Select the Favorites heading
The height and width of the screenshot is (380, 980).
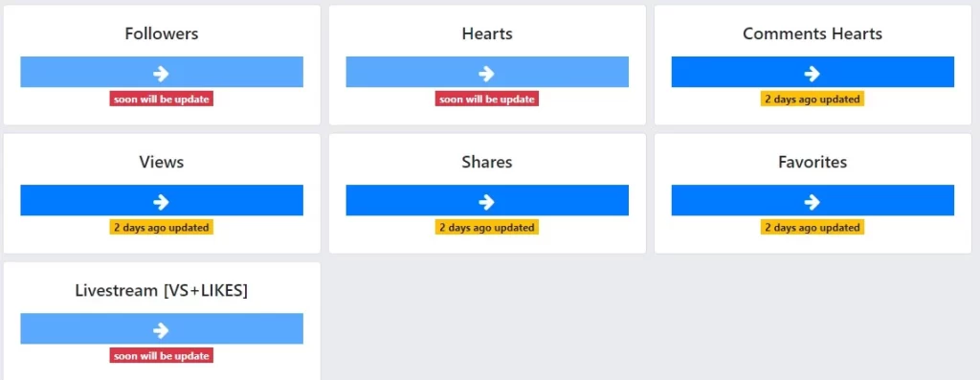point(813,162)
